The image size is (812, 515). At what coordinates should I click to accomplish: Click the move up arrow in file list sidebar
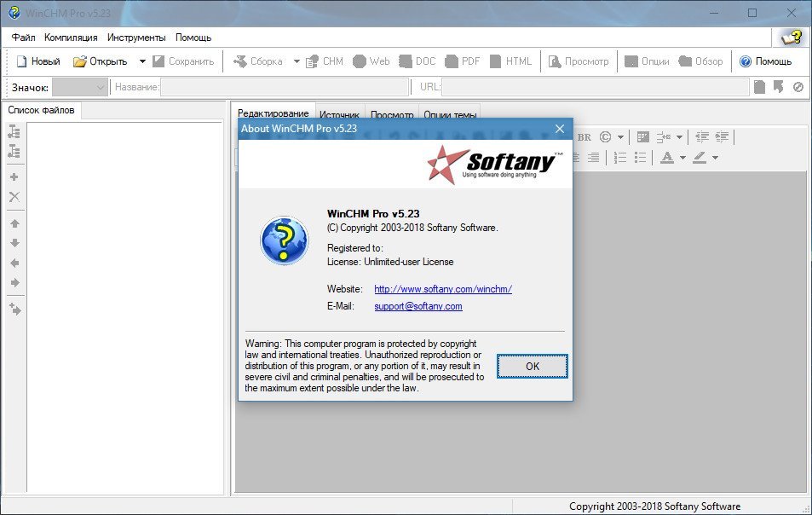click(x=14, y=223)
